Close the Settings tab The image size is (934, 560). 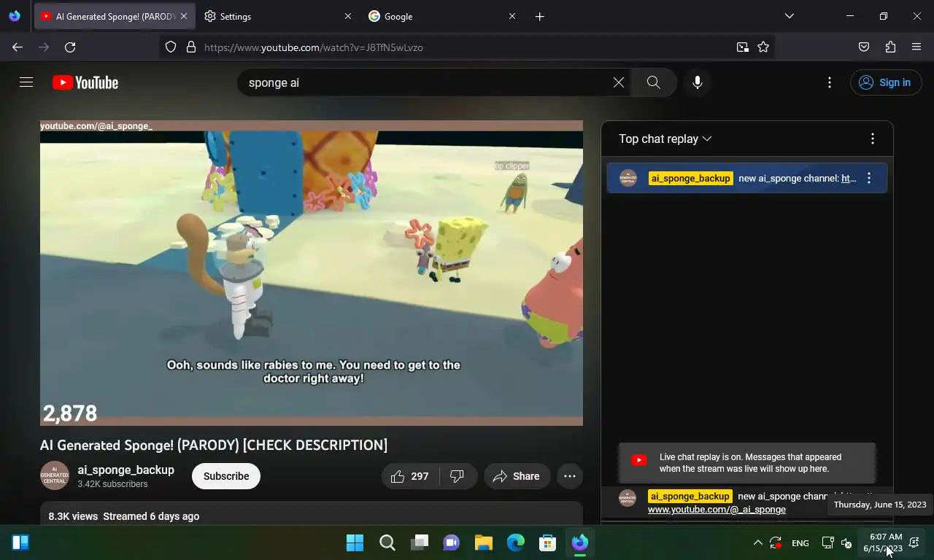[348, 16]
